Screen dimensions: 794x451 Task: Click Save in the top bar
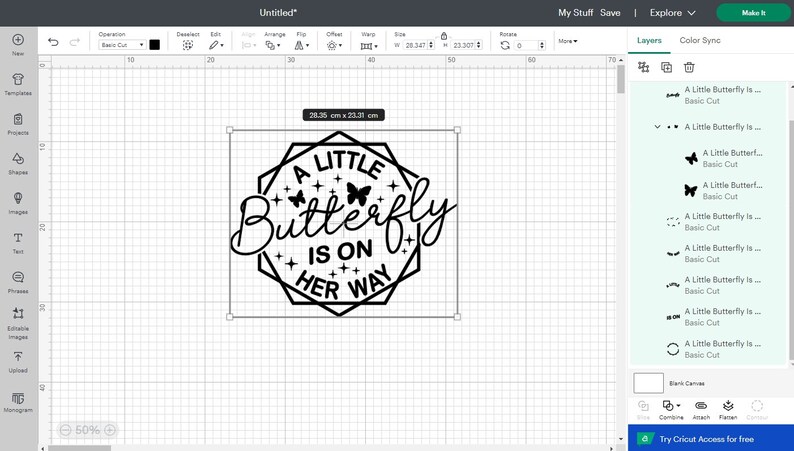click(610, 13)
